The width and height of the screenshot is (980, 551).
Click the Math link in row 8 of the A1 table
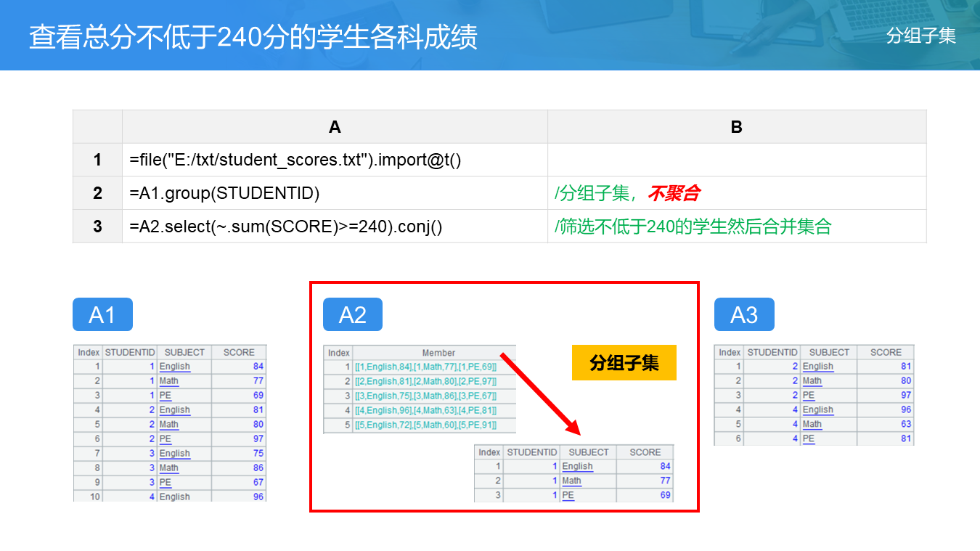tap(169, 468)
